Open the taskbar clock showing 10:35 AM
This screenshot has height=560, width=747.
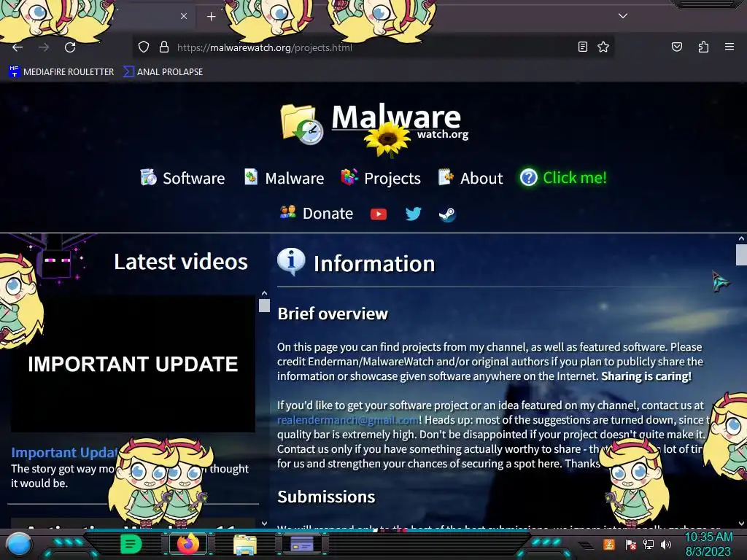[x=708, y=544]
